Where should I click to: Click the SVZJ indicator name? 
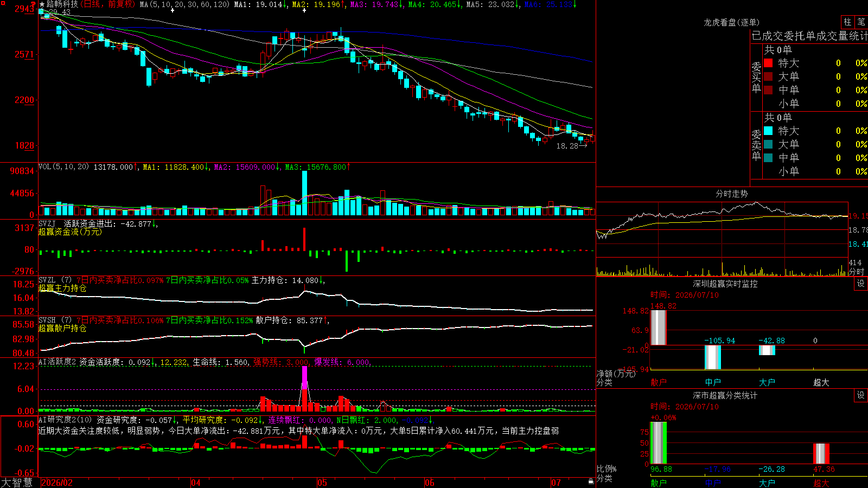(x=47, y=223)
